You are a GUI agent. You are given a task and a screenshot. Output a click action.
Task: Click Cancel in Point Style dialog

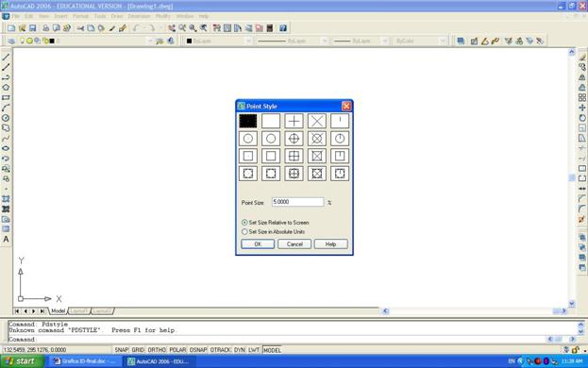pos(294,244)
